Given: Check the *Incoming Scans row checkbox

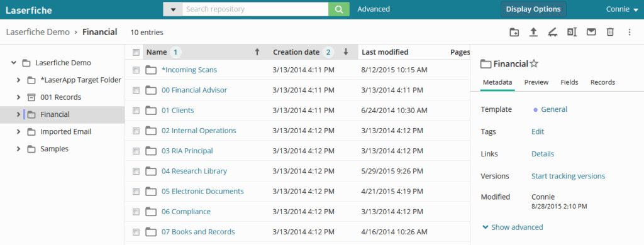Looking at the screenshot, I should pos(136,70).
